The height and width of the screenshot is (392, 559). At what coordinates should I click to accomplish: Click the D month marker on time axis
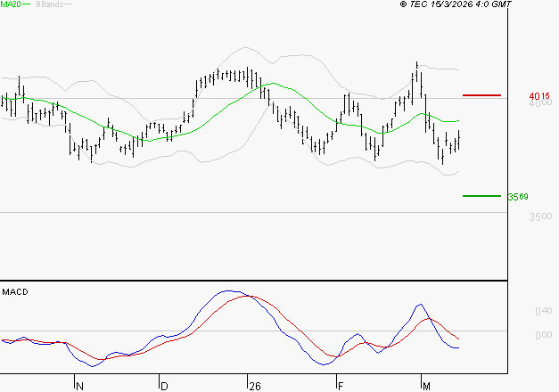tap(164, 387)
